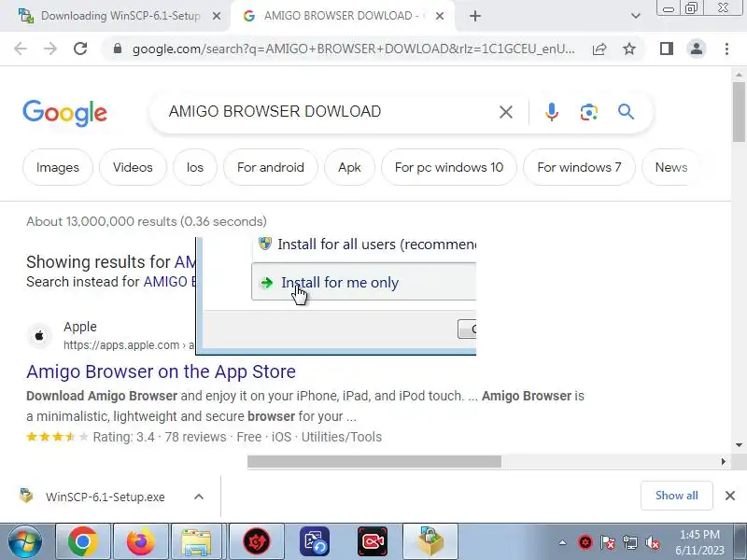Open Windows Explorer from the taskbar
Viewport: 747px width, 560px height.
196,541
